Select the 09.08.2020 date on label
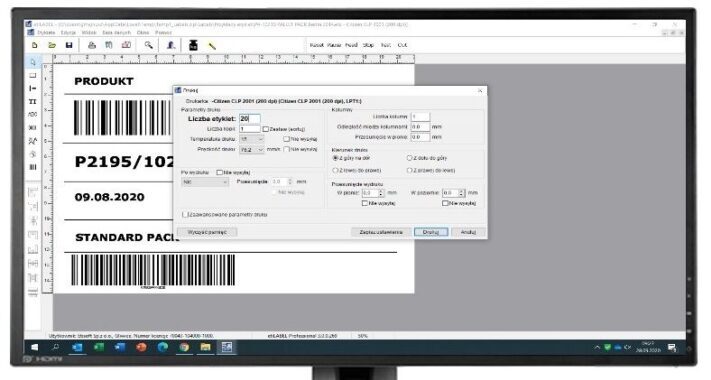The image size is (711, 380). 109,197
